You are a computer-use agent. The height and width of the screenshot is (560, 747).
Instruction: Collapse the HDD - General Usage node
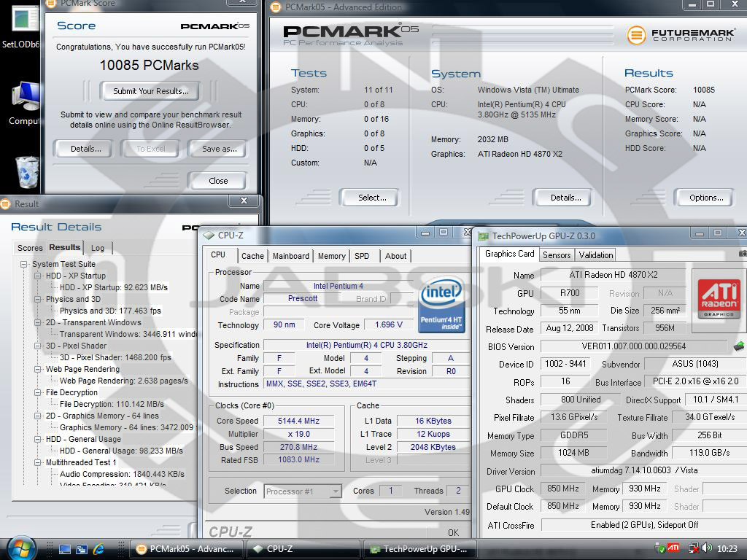click(x=38, y=439)
